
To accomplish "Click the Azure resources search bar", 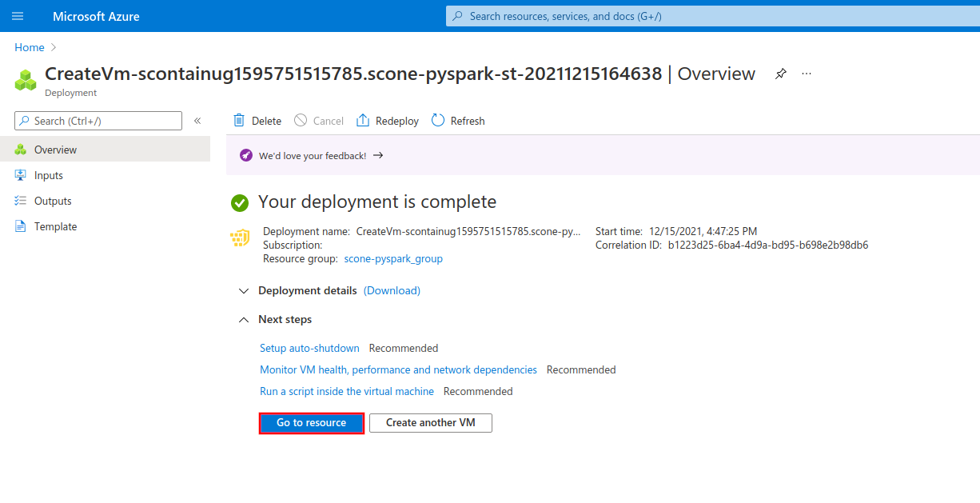I will pyautogui.click(x=711, y=15).
